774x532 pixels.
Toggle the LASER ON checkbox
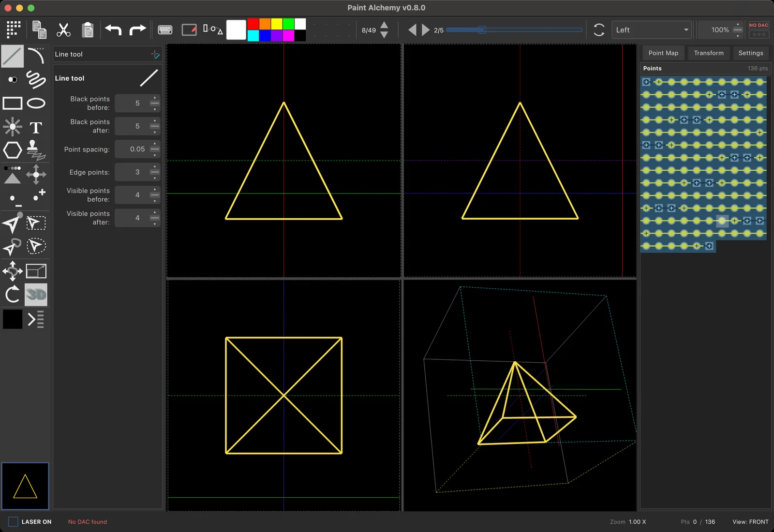click(x=14, y=522)
